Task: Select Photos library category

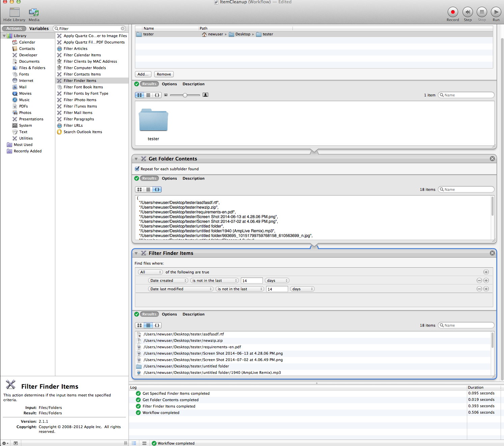Action: click(x=25, y=113)
